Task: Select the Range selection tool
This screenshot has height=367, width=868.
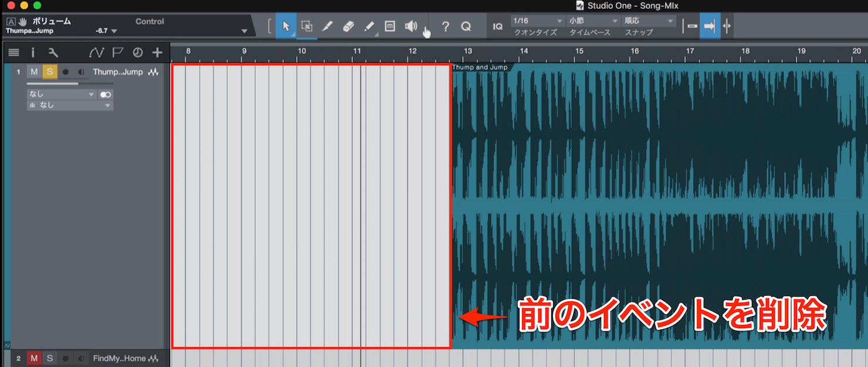Action: click(x=307, y=26)
